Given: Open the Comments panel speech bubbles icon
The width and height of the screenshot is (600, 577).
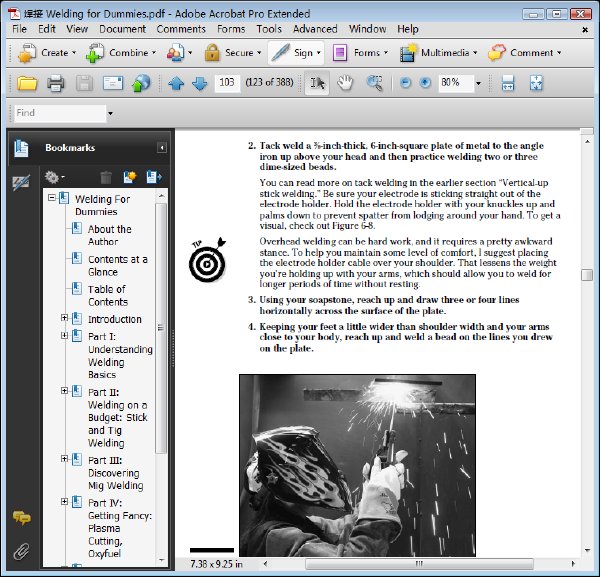Looking at the screenshot, I should [x=22, y=518].
